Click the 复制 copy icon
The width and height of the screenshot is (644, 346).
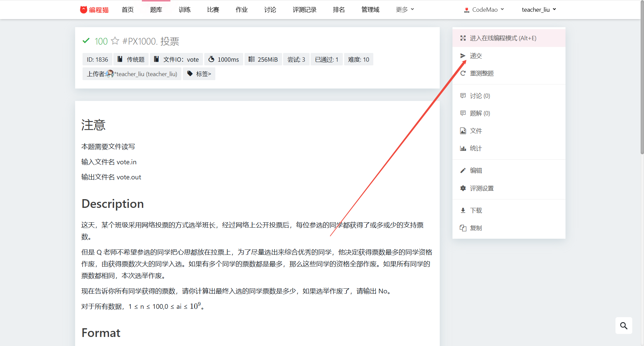tap(463, 228)
